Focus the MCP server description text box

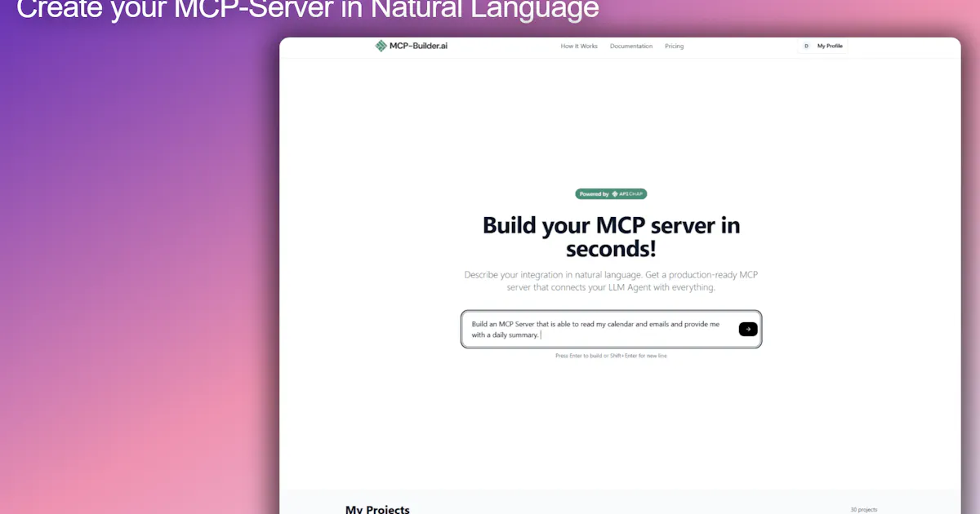pyautogui.click(x=611, y=329)
